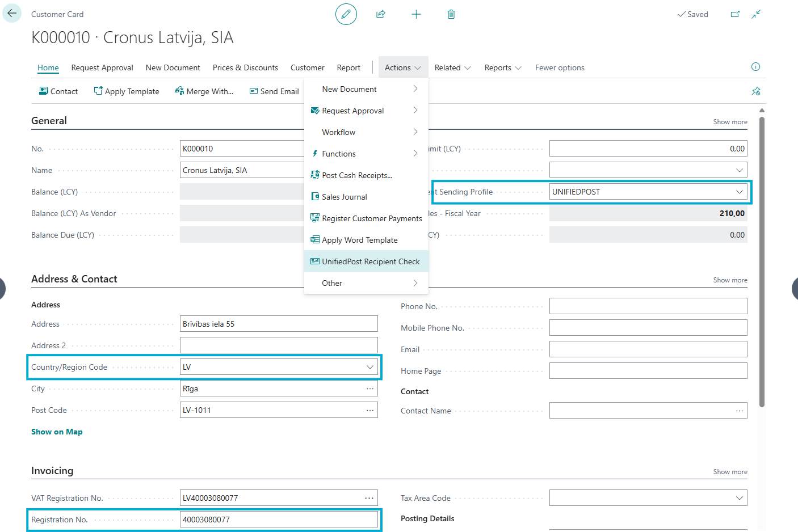
Task: Select UnifiedPost Recipient Check menu item
Action: coord(370,261)
